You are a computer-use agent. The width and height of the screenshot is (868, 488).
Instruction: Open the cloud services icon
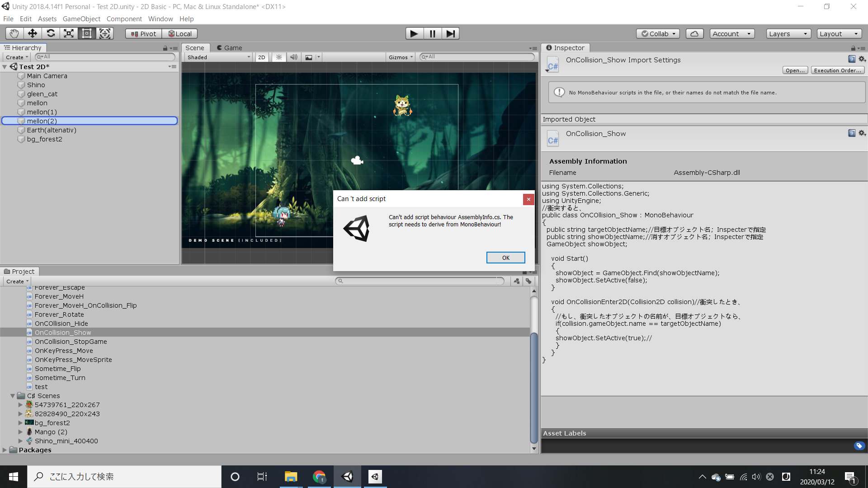point(694,33)
